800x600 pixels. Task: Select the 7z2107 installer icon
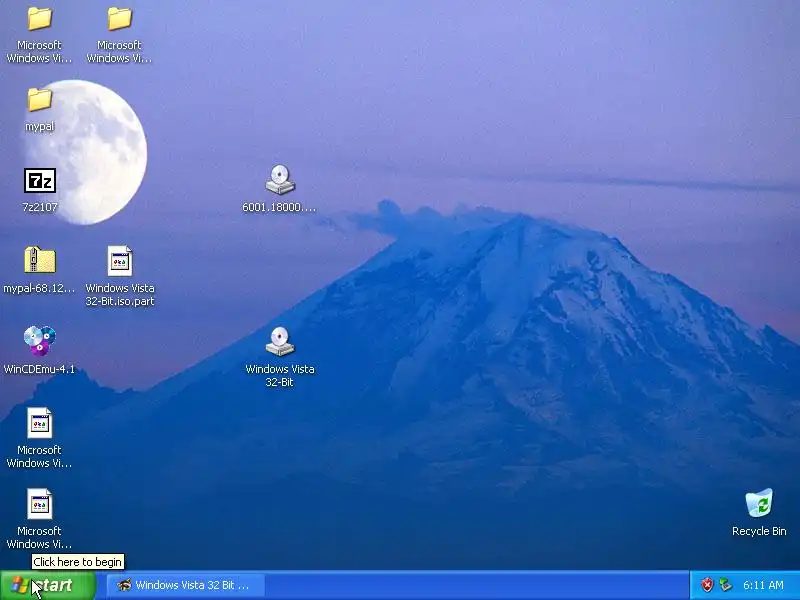tap(40, 181)
